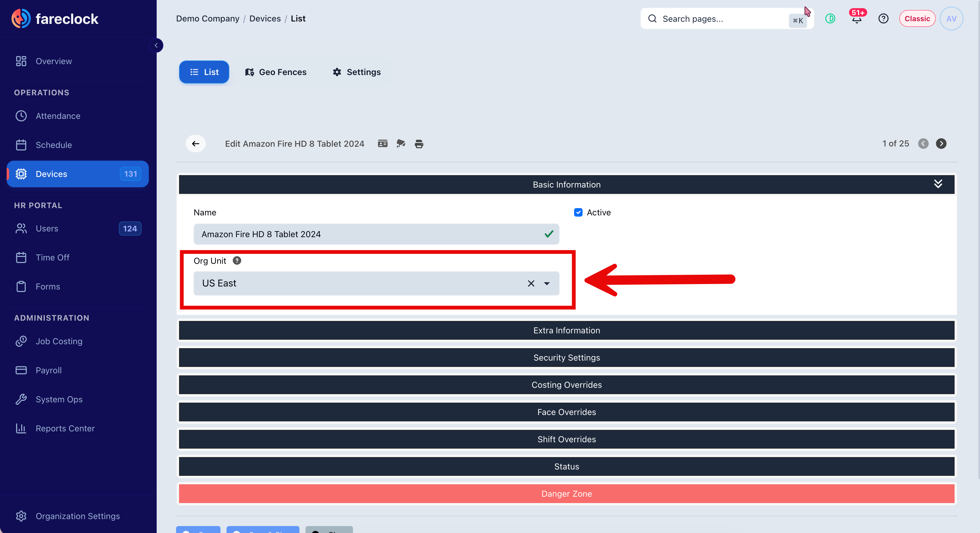Click the Org Unit help tooltip icon
The height and width of the screenshot is (533, 980).
coord(237,261)
